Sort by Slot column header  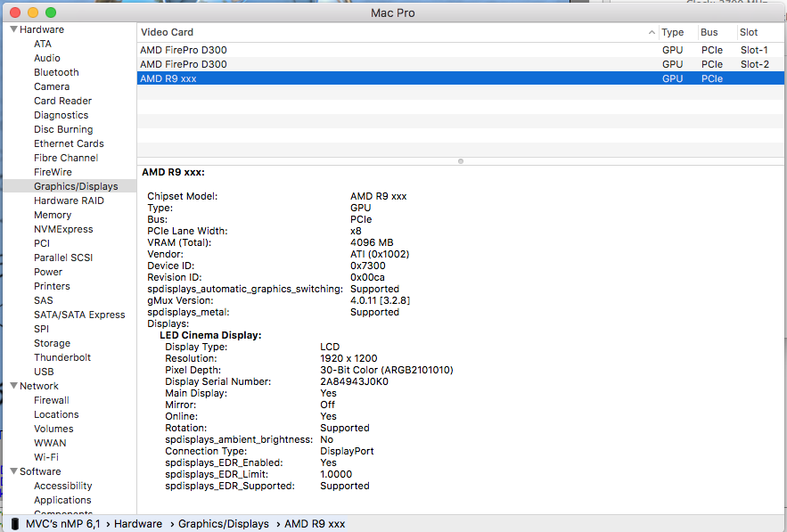point(749,32)
